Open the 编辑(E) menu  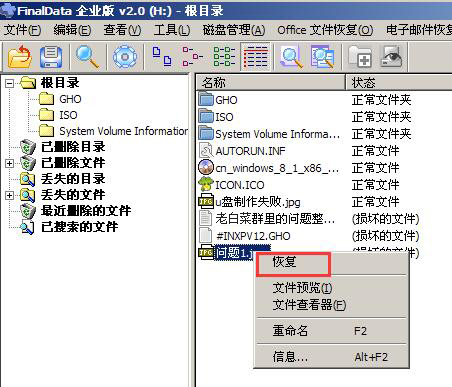click(x=72, y=30)
